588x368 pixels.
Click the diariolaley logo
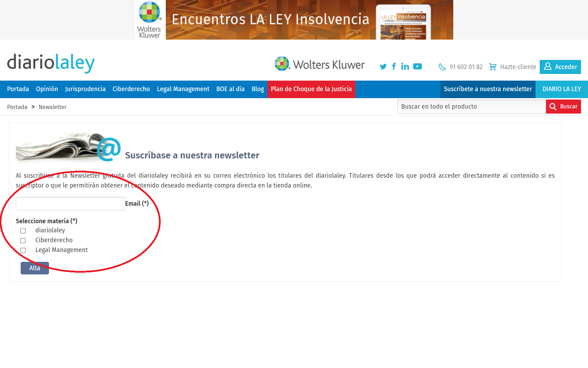(51, 63)
